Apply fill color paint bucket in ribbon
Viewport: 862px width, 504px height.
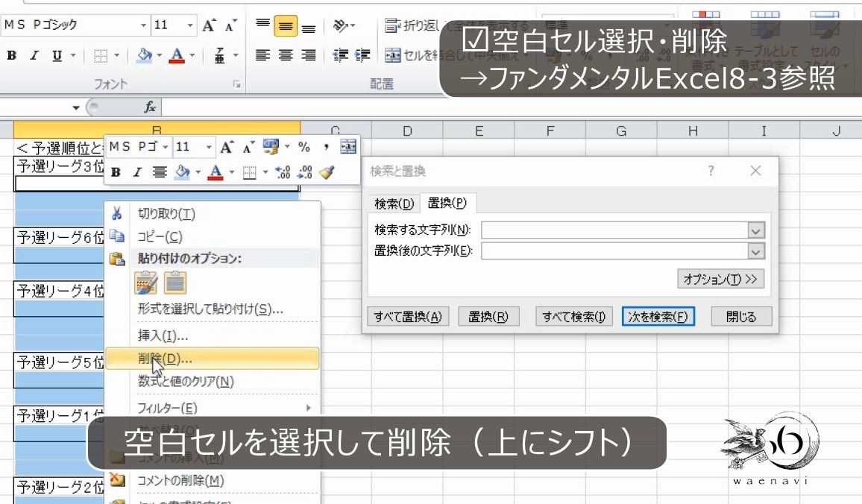pos(144,55)
